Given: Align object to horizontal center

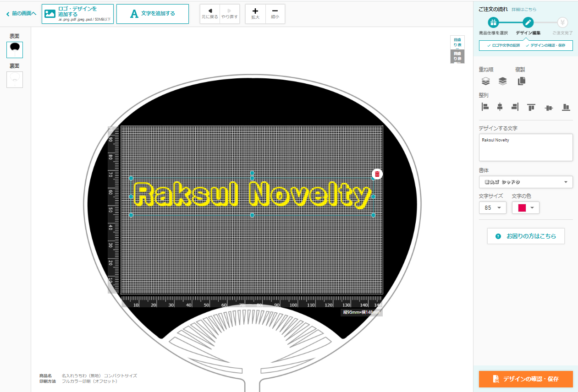Looking at the screenshot, I should click(x=500, y=107).
